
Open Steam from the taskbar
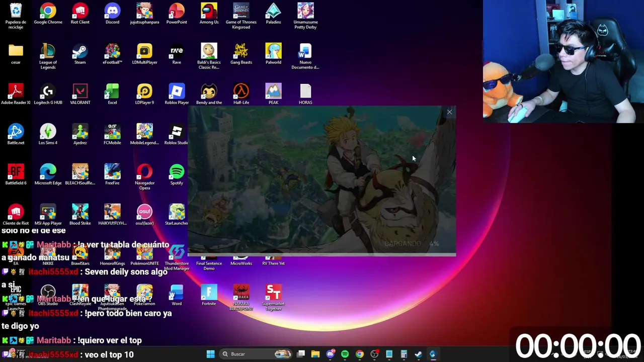pos(418,354)
